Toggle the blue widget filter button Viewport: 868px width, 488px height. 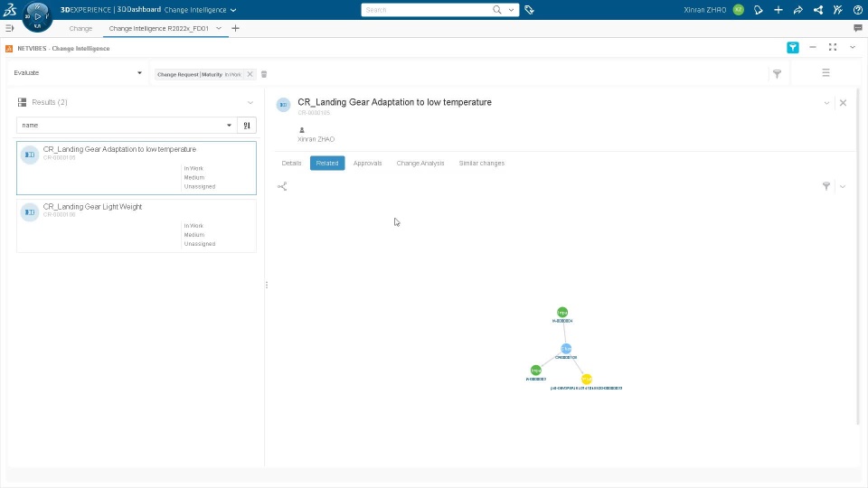[x=793, y=48]
